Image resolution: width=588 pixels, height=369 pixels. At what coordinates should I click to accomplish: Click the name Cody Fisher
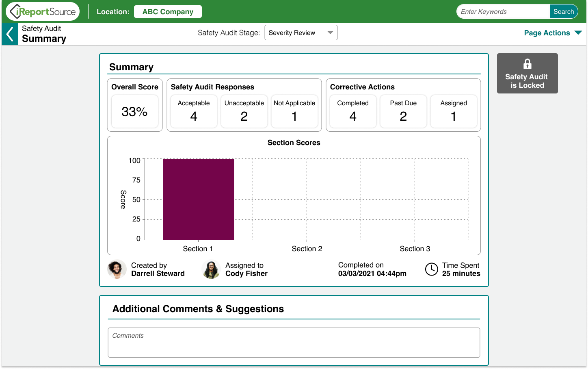pos(246,273)
